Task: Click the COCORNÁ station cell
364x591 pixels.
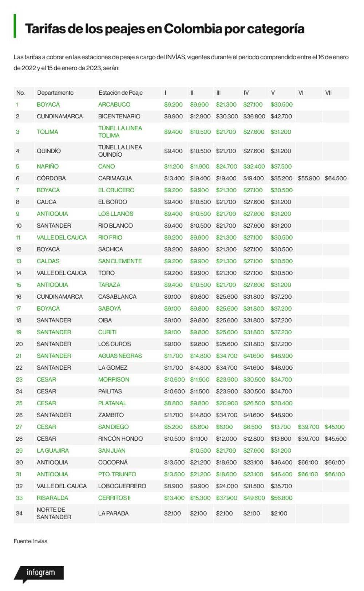Action: [113, 462]
